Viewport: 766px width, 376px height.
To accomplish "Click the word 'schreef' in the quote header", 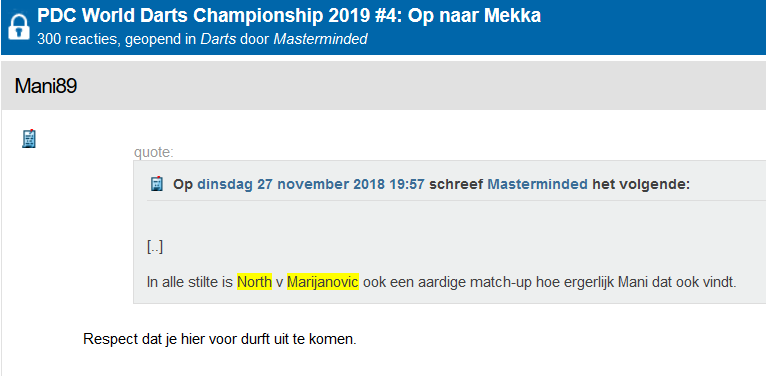I will click(x=456, y=185).
